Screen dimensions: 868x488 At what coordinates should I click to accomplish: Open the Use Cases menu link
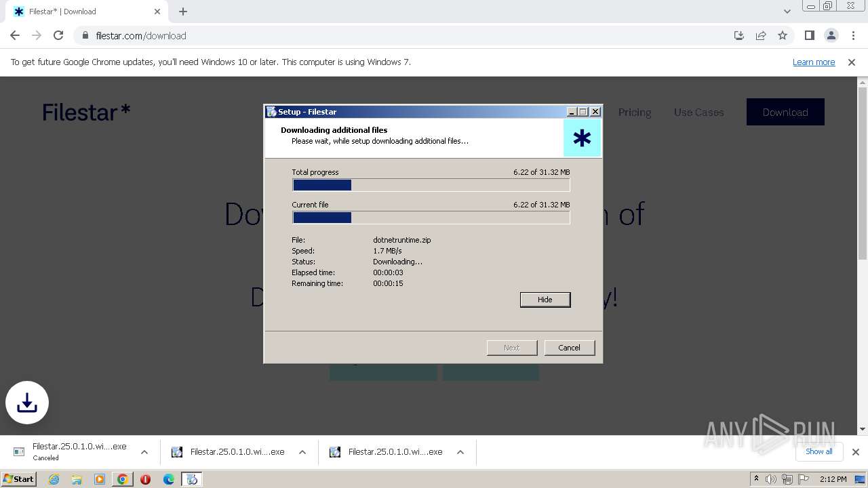pyautogui.click(x=698, y=112)
